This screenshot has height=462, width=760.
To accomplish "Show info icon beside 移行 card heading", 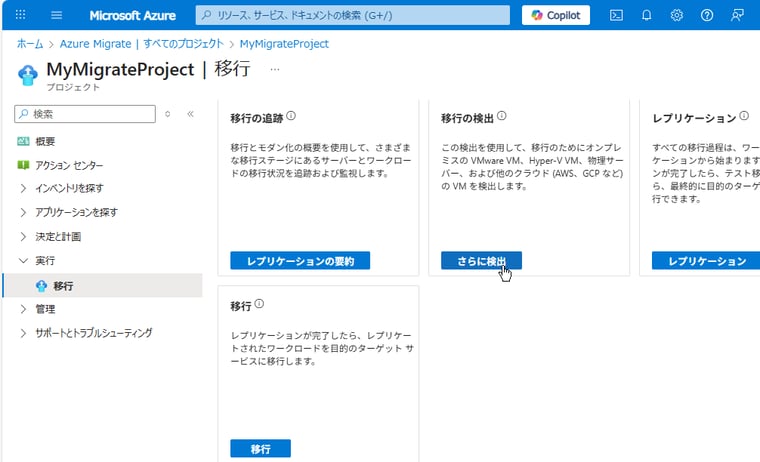I will click(x=259, y=304).
